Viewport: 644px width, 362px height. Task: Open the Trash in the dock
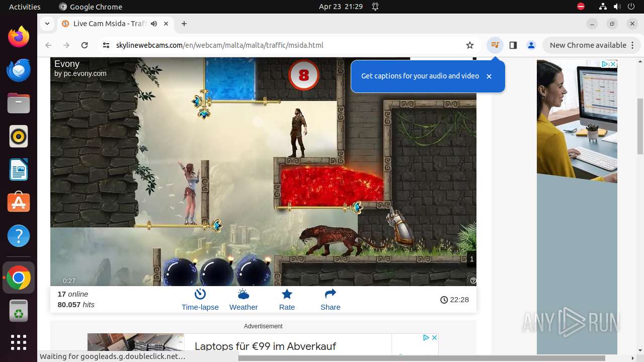(19, 311)
